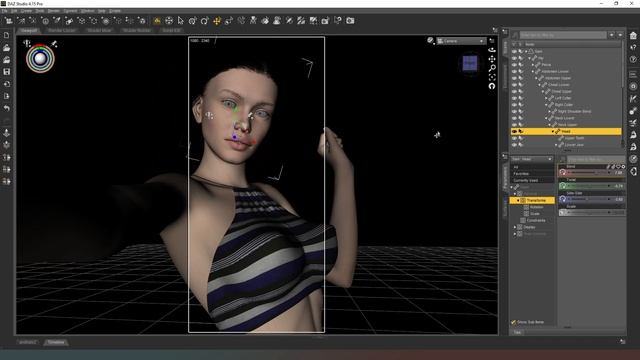640x360 pixels.
Task: Open the File menu
Action: tap(4, 11)
